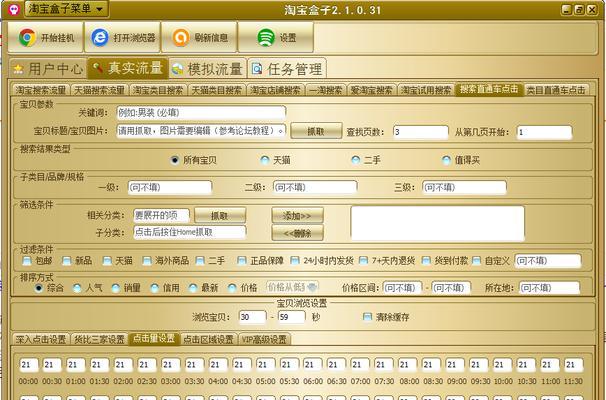Image resolution: width=606 pixels, height=400 pixels.
Task: Open 设置 with green Spotify-style icon
Action: pos(276,37)
